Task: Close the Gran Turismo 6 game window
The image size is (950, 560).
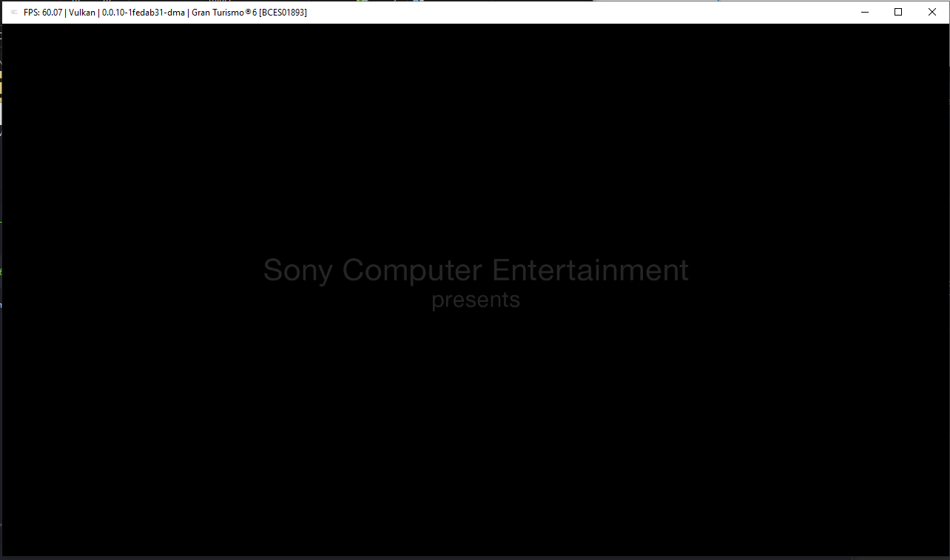Action: tap(932, 12)
